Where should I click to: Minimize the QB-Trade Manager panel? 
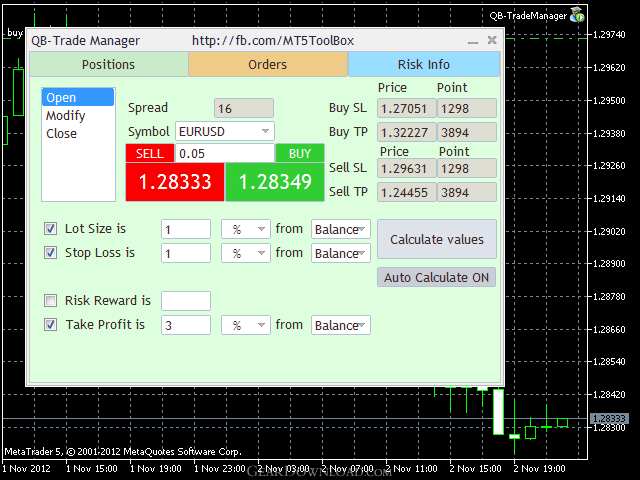tap(473, 41)
